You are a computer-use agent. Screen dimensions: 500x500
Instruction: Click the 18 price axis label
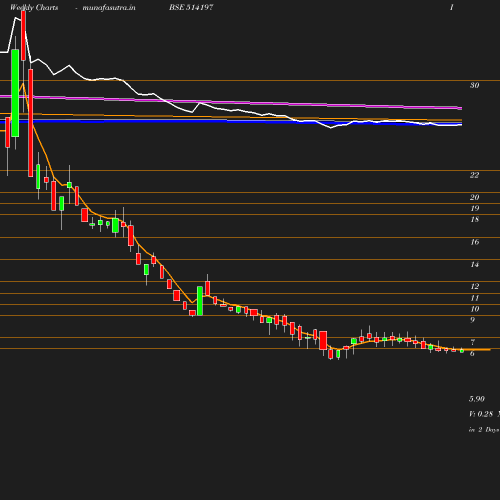475,219
